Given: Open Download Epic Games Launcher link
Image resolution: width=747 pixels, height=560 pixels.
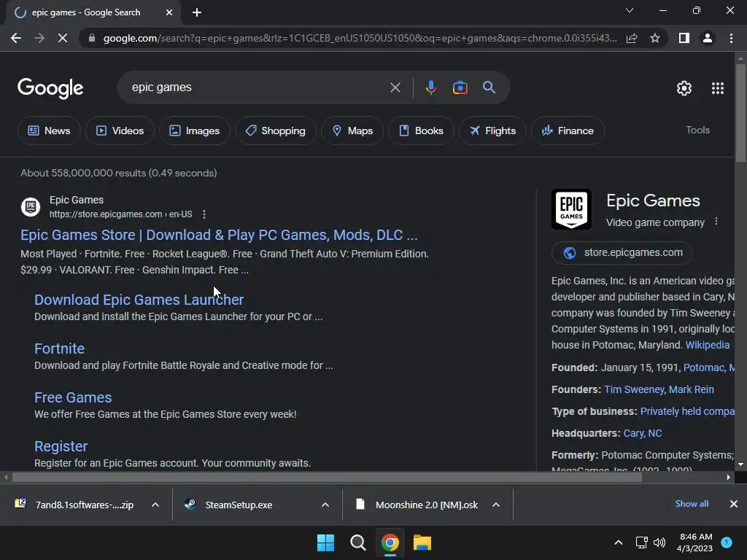Looking at the screenshot, I should 139,300.
